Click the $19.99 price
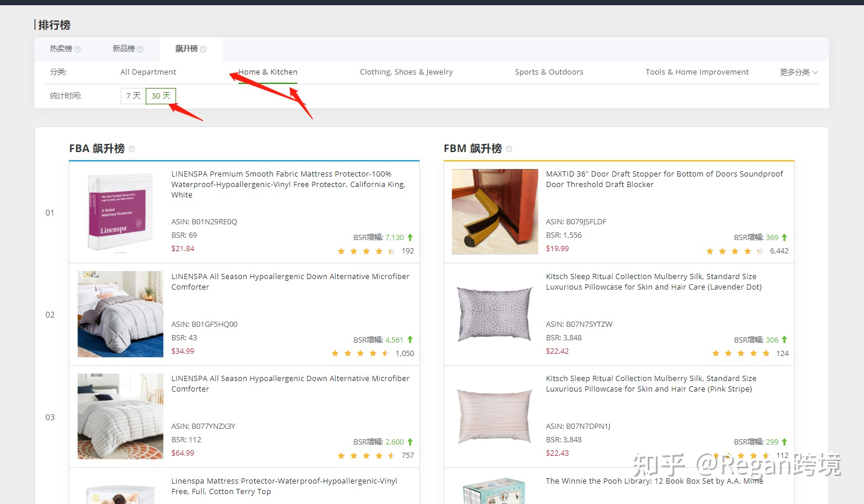The image size is (864, 504). coord(557,249)
